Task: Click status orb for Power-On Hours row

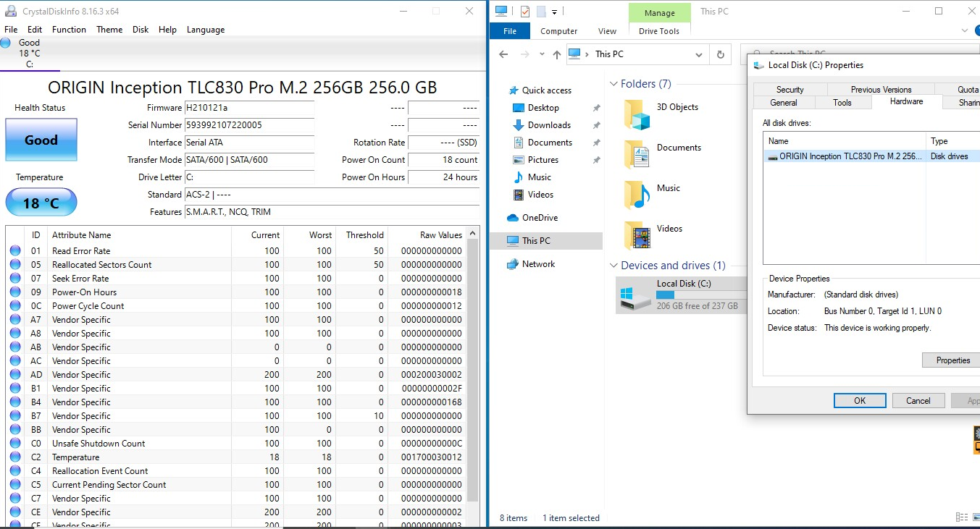Action: tap(15, 292)
